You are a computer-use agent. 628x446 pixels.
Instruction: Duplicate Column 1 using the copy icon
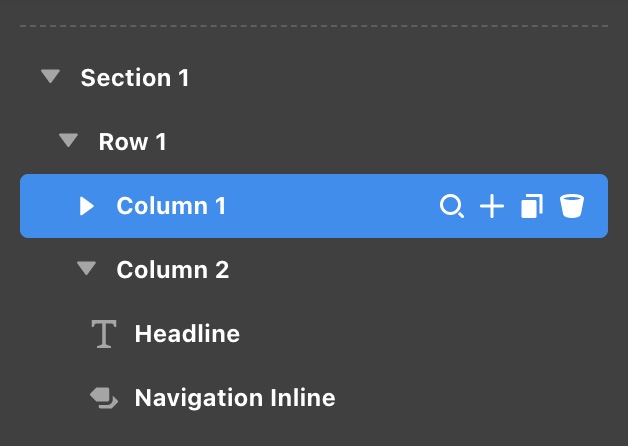(532, 206)
